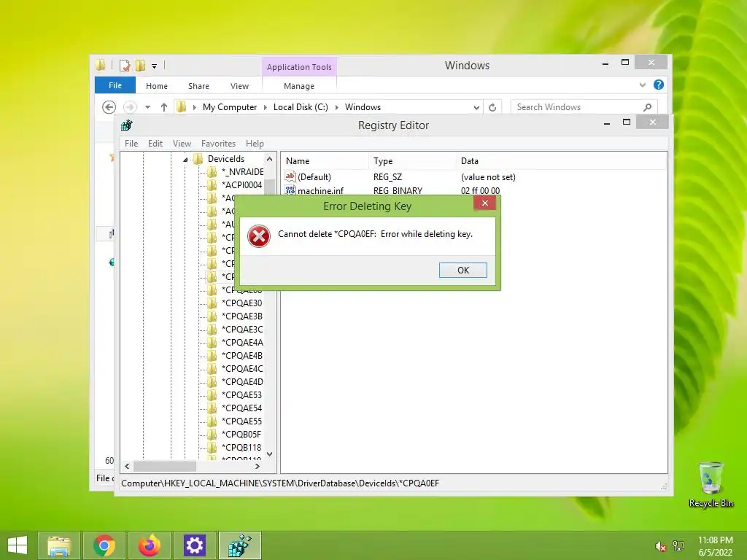The height and width of the screenshot is (560, 747).
Task: Open Registry Editor File menu
Action: pos(131,144)
